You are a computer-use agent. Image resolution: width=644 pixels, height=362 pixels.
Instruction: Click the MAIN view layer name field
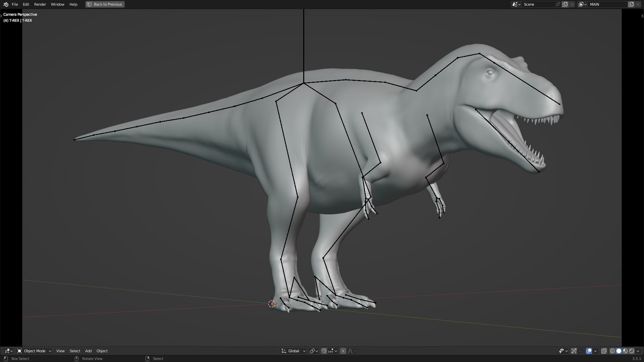(608, 4)
